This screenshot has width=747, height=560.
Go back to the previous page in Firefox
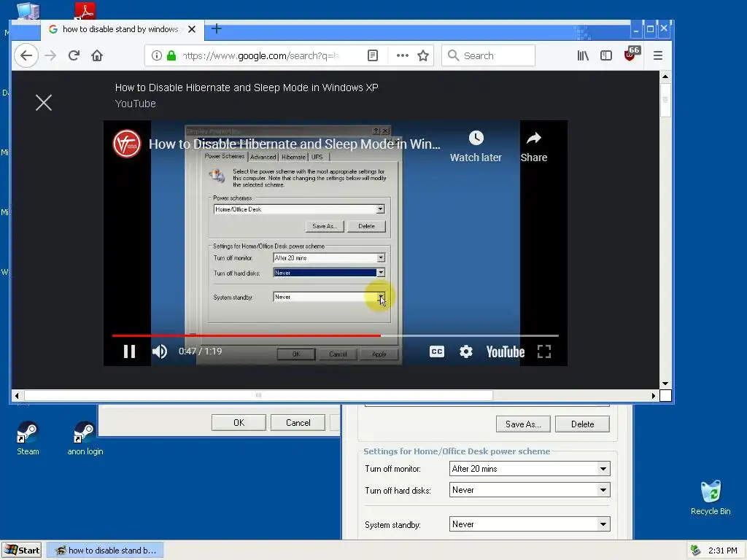click(x=26, y=55)
